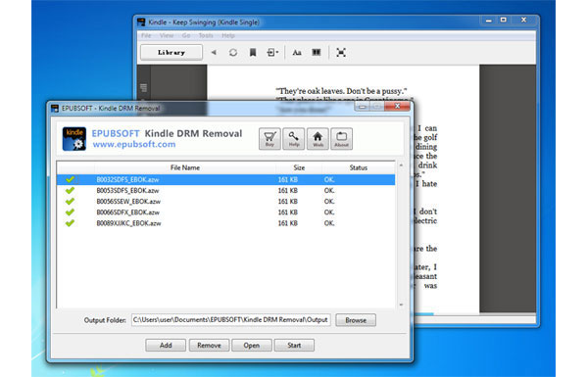Open the Kindle Help menu
The height and width of the screenshot is (377, 588).
point(228,35)
